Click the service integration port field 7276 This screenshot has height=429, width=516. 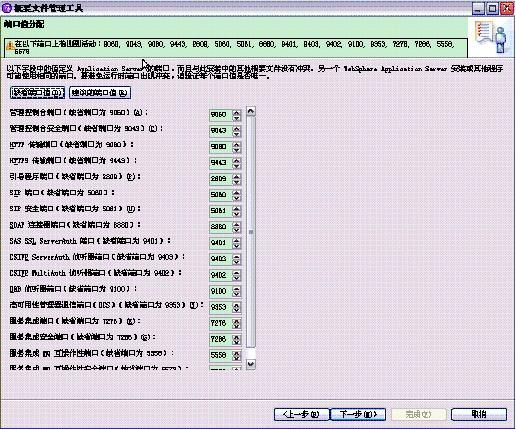pyautogui.click(x=220, y=323)
